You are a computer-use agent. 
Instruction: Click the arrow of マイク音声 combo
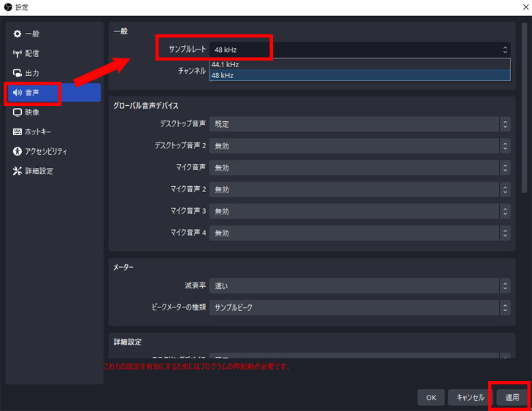point(505,168)
